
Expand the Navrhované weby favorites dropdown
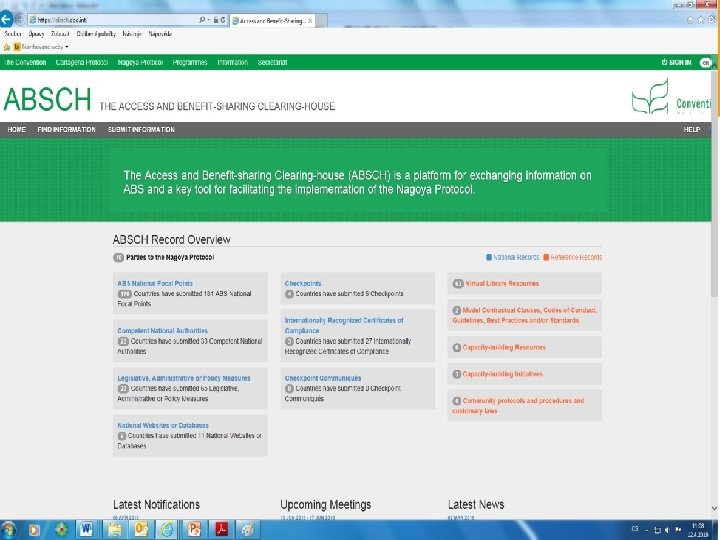tap(67, 47)
